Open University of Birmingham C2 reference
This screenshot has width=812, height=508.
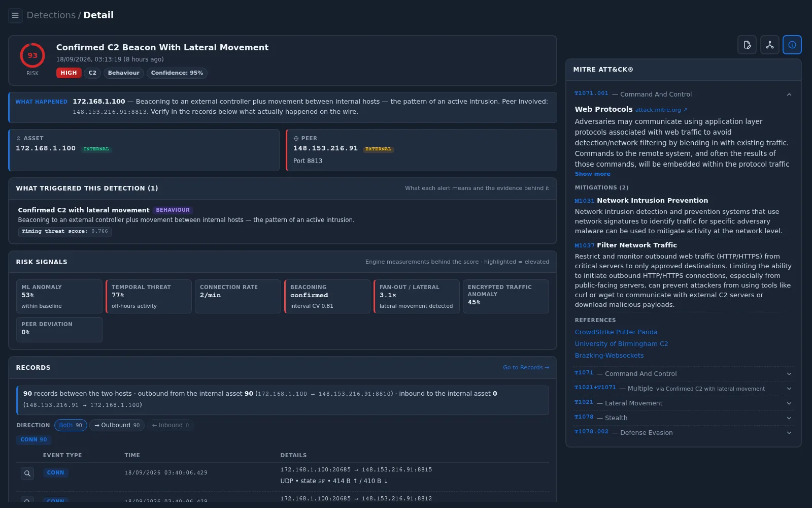point(621,344)
